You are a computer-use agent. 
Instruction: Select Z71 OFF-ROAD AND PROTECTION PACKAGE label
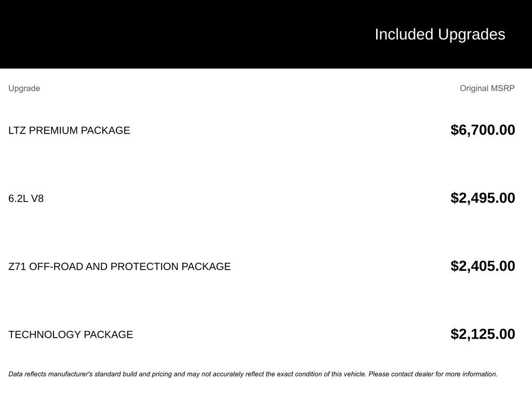point(119,267)
